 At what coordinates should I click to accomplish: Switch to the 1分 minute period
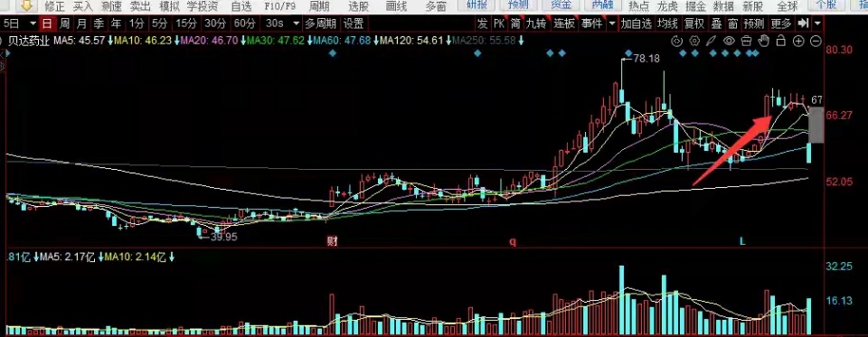pos(136,23)
